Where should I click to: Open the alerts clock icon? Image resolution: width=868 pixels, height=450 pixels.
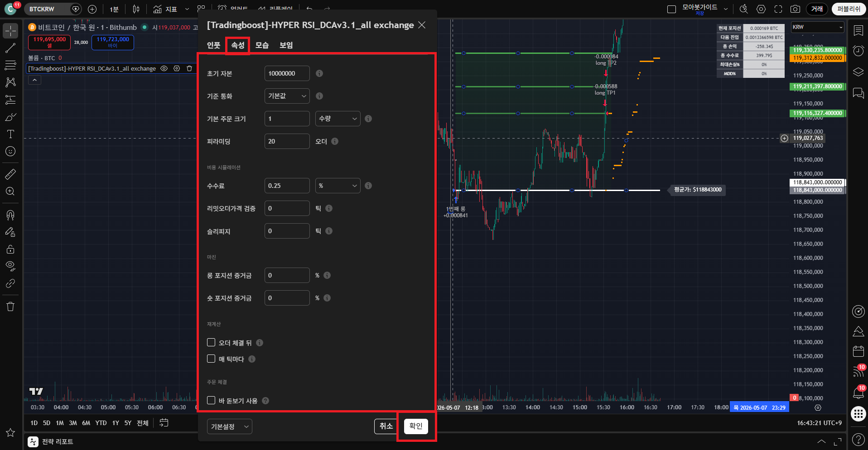click(858, 51)
